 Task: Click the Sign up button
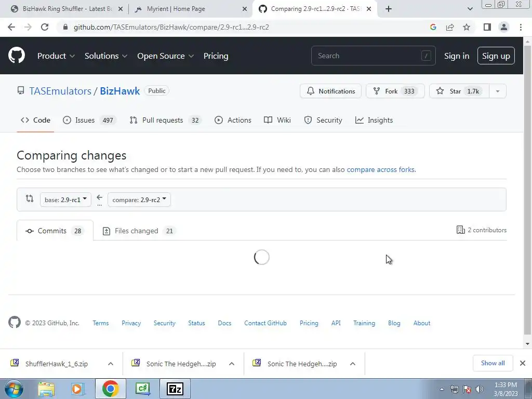496,56
